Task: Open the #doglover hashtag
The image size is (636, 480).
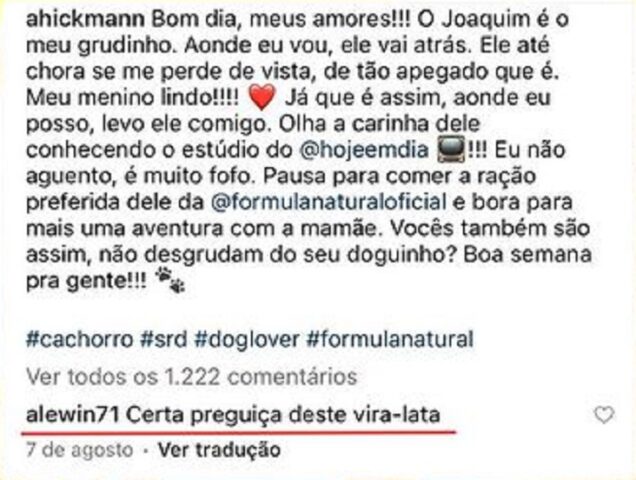Action: click(x=247, y=339)
